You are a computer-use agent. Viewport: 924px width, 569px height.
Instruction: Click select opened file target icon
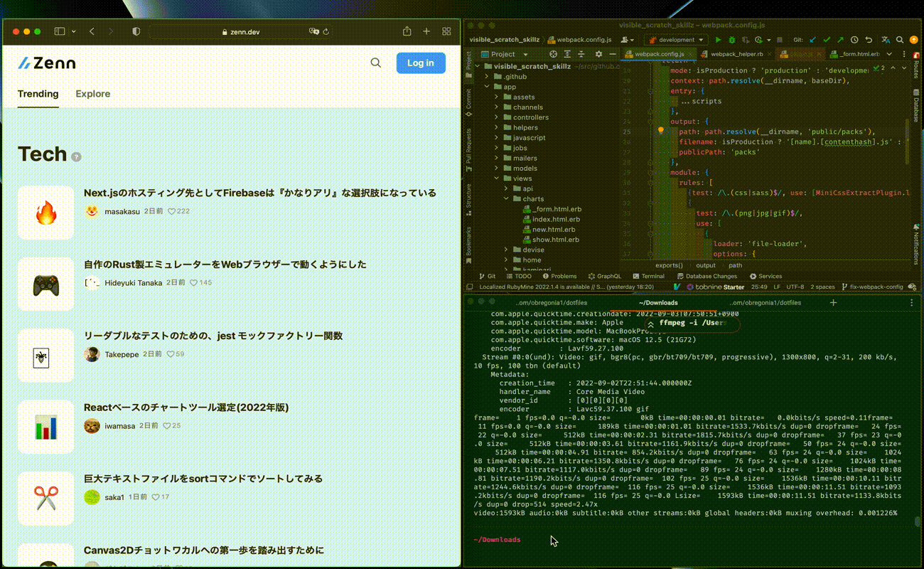tap(553, 54)
